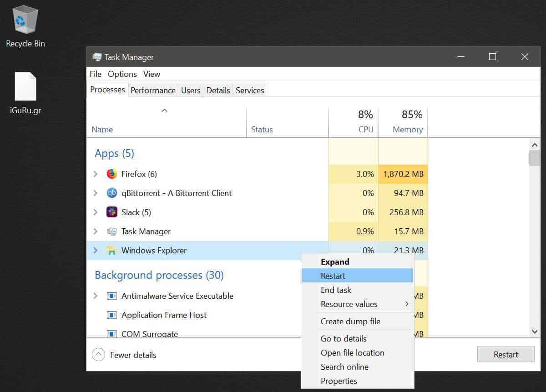This screenshot has height=392, width=546.
Task: Select the Processes tab
Action: point(107,90)
